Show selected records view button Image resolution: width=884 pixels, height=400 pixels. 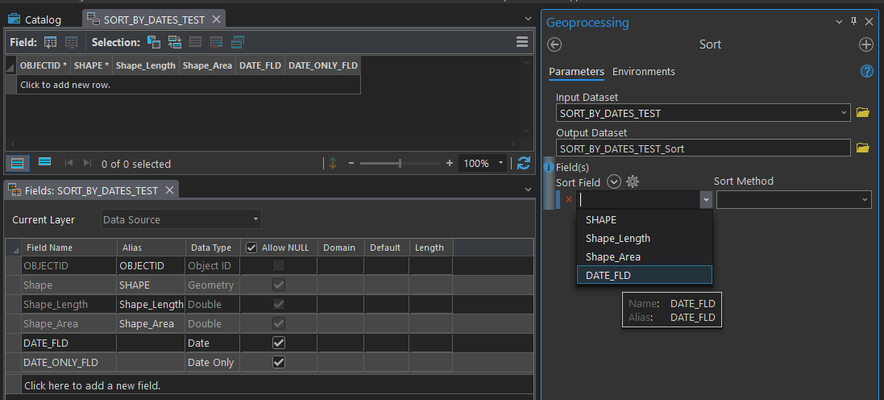pyautogui.click(x=44, y=163)
